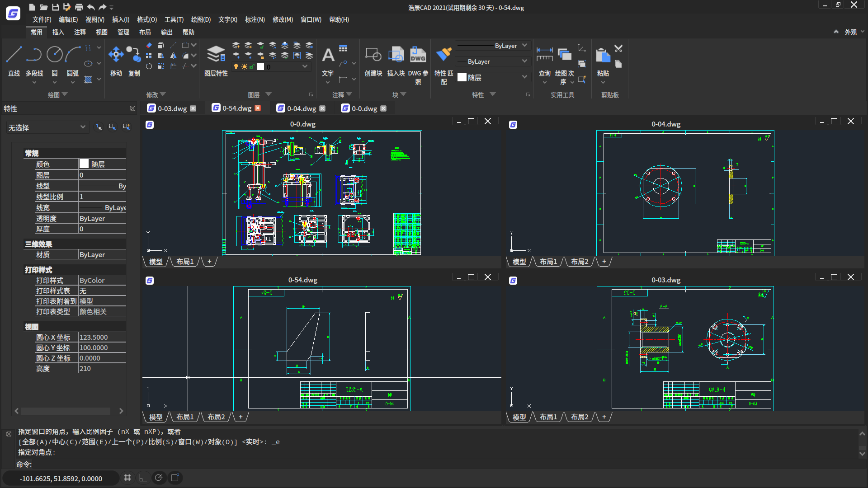Toggle grid display in status bar
The height and width of the screenshot is (488, 868).
[127, 478]
